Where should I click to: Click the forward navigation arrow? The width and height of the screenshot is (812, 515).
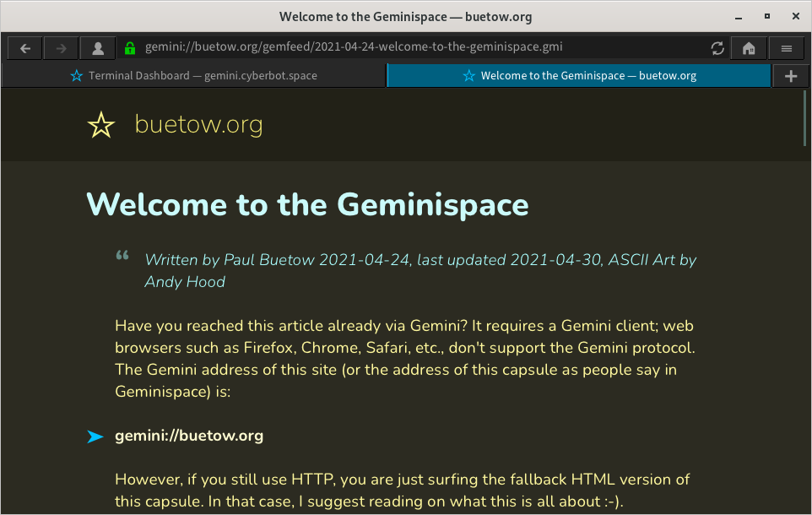[61, 48]
